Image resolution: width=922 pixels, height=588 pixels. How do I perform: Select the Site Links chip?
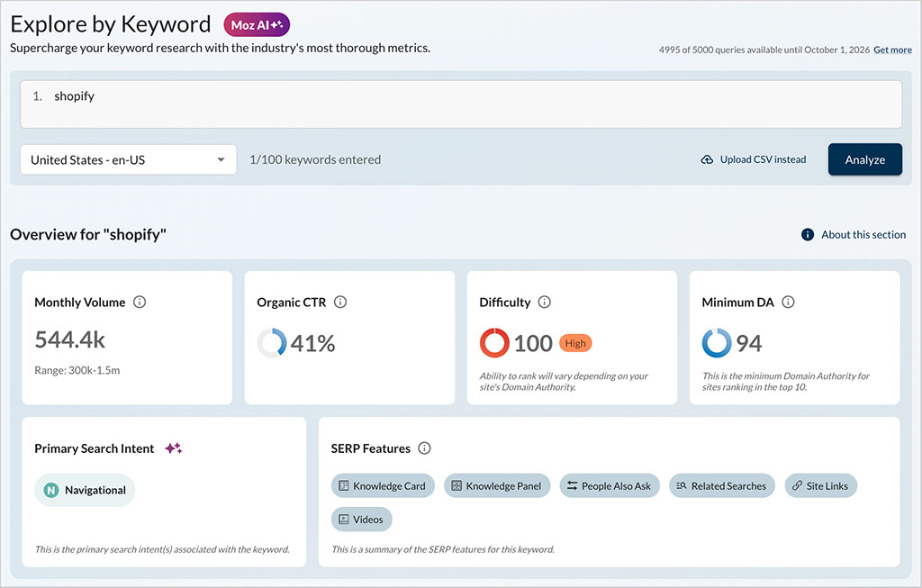(x=821, y=486)
